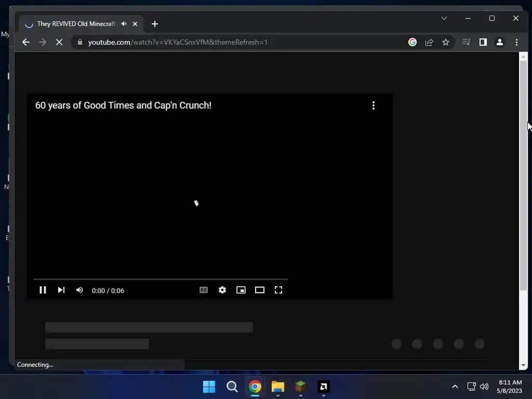
Task: Stop loading the page
Action: (x=59, y=42)
